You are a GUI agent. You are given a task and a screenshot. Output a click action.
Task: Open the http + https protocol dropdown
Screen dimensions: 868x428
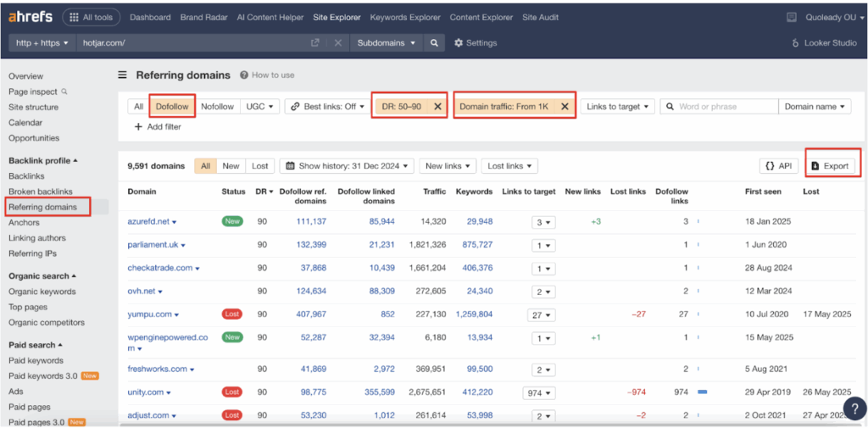pos(42,42)
